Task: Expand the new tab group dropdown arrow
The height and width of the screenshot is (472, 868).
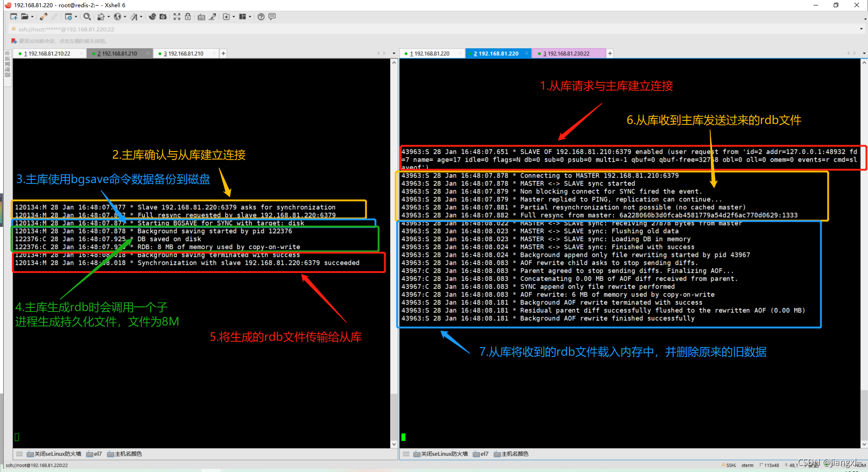Action: coord(234,17)
